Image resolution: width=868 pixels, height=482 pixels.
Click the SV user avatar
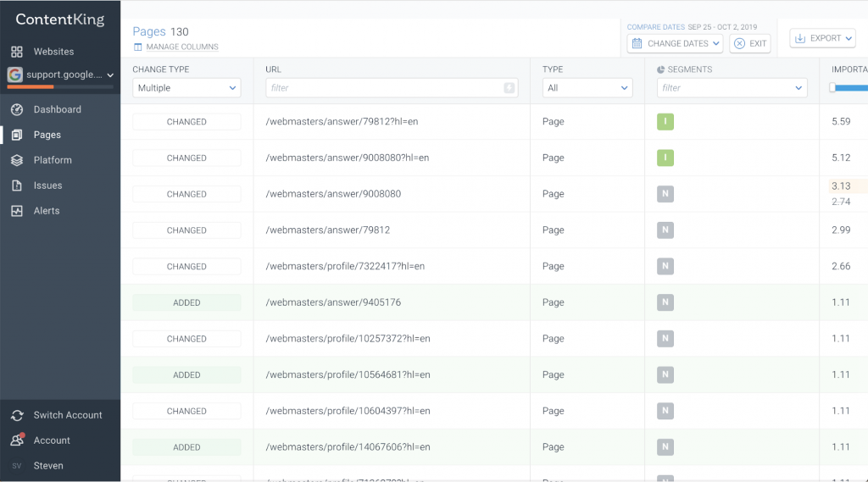point(17,466)
